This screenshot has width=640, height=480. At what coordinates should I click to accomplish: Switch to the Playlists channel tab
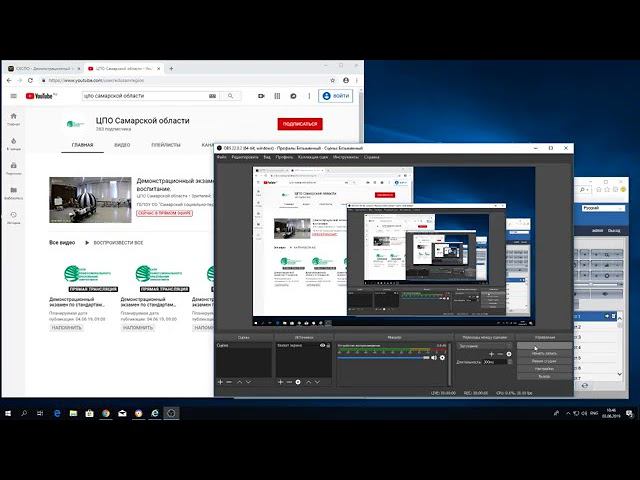tap(166, 145)
